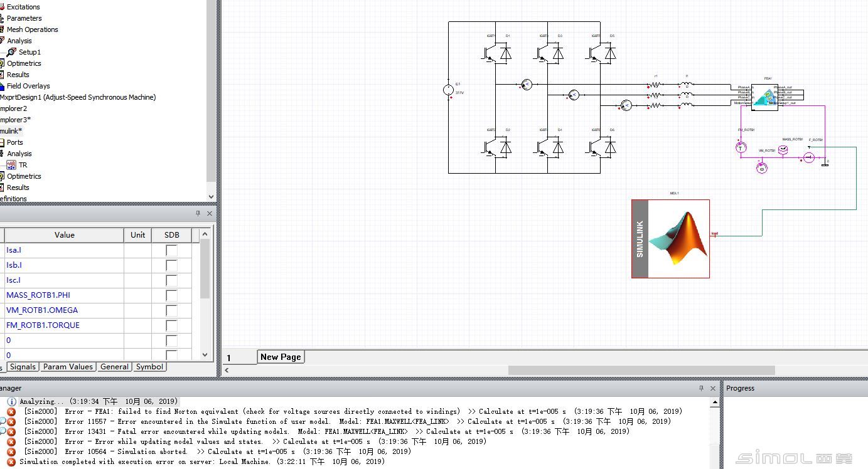868x469 pixels.
Task: Toggle SDB checkbox for FM_ROTB1.TORQUE
Action: point(171,325)
